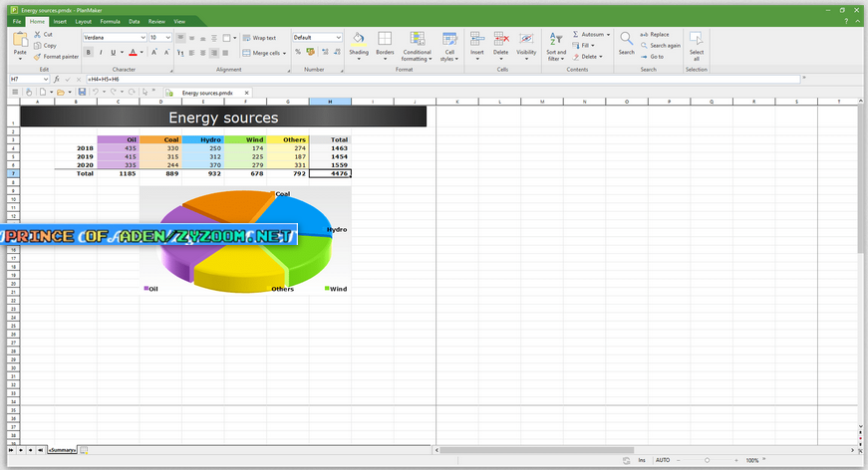Open the Borders grid tool

coord(385,39)
